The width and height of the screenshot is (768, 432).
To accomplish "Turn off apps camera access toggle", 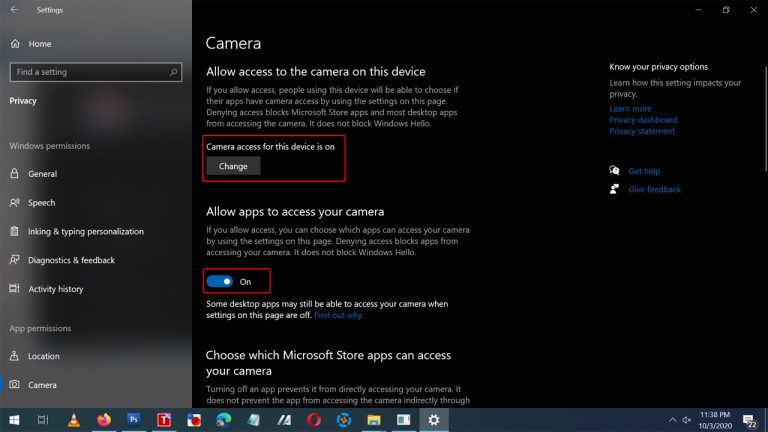I will coord(219,282).
